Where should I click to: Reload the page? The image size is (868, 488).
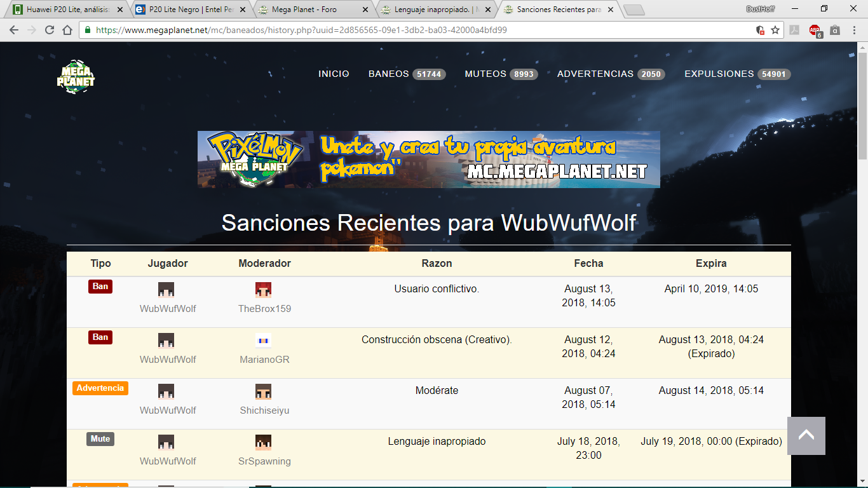(50, 30)
